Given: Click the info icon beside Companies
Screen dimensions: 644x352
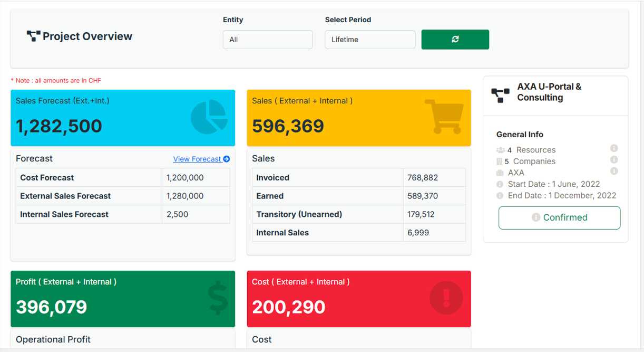Looking at the screenshot, I should 614,160.
